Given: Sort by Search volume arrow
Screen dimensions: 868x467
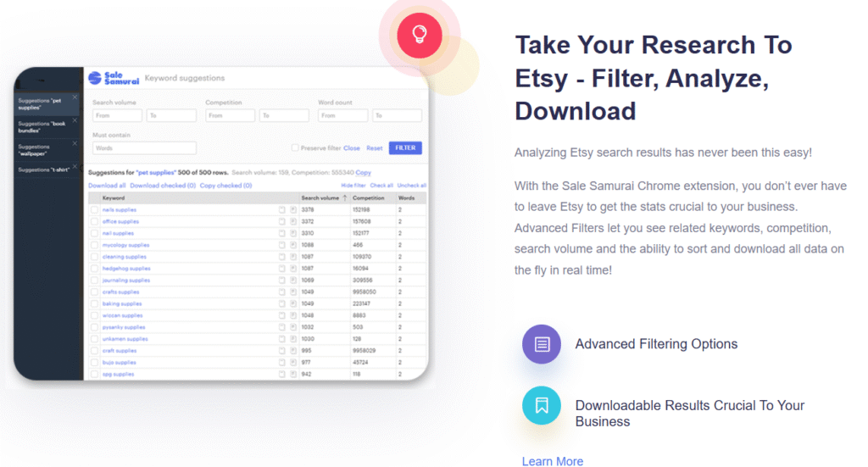Looking at the screenshot, I should (x=345, y=197).
